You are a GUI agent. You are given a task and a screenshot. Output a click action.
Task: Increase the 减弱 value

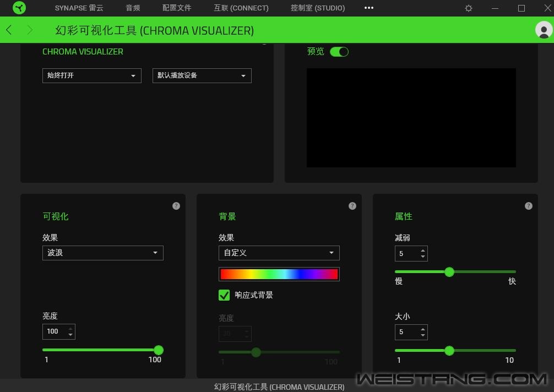(x=423, y=251)
